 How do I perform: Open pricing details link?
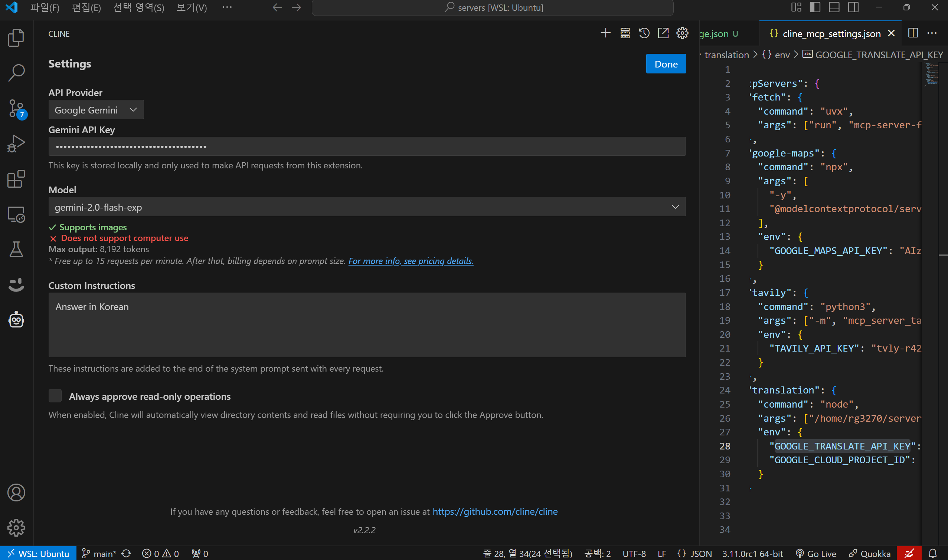(x=411, y=261)
